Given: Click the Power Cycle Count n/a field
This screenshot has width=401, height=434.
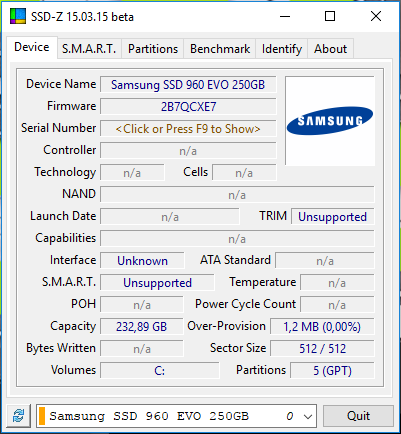Looking at the screenshot, I should [x=337, y=305].
